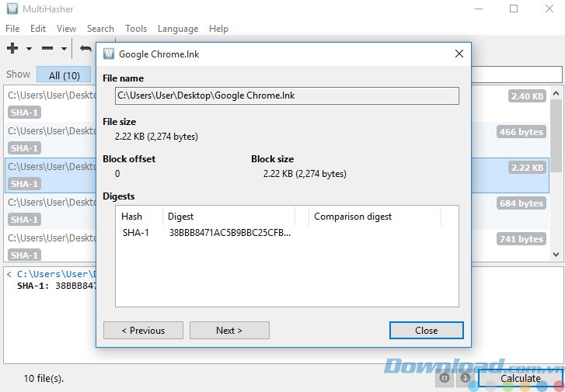Select the All (10) filter tab
The image size is (565, 392).
(x=64, y=75)
